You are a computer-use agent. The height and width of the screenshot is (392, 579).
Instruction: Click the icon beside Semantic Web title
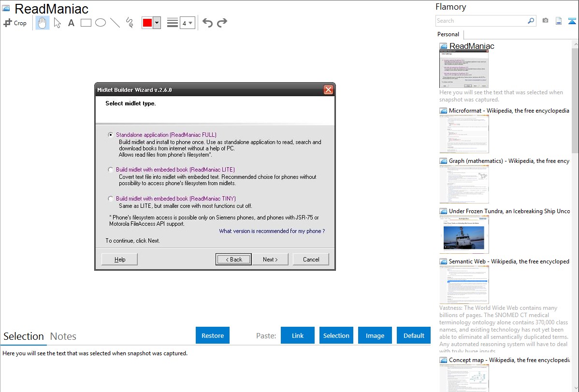(443, 261)
